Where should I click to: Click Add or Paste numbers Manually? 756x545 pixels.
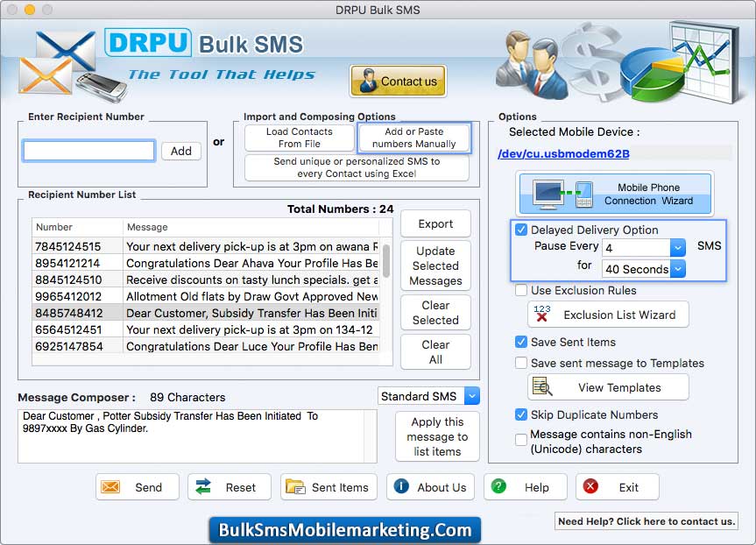coord(413,138)
